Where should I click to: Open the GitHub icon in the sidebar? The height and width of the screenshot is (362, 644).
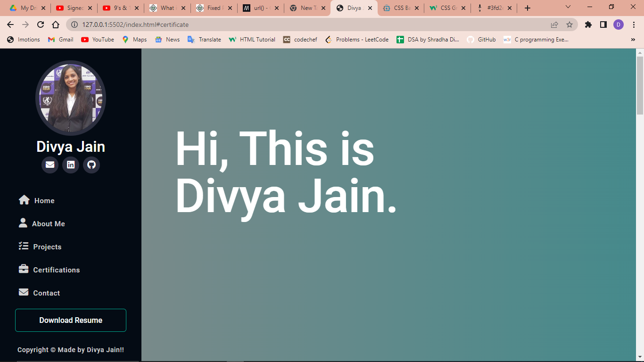tap(91, 165)
